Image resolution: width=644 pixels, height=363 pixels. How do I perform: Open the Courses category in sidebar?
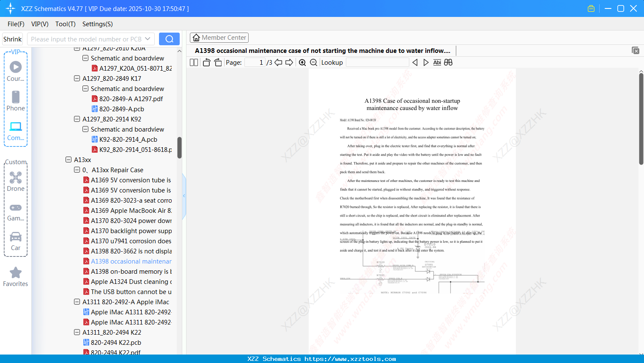click(16, 71)
